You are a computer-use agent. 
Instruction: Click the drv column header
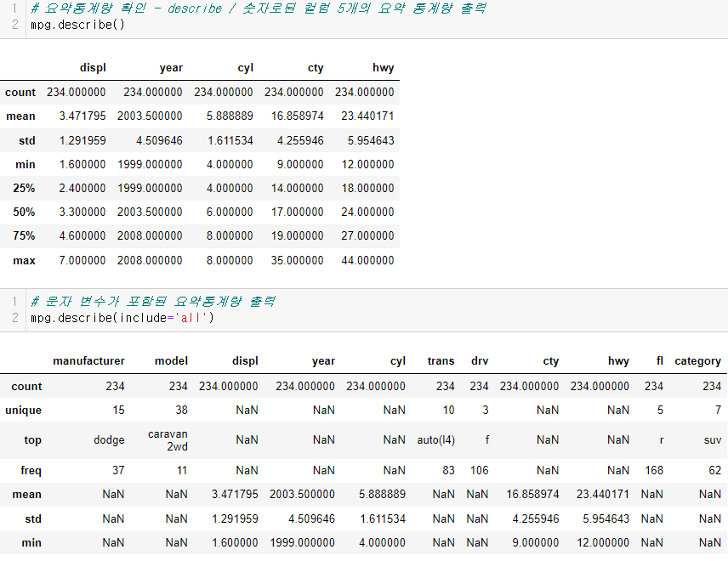[480, 361]
